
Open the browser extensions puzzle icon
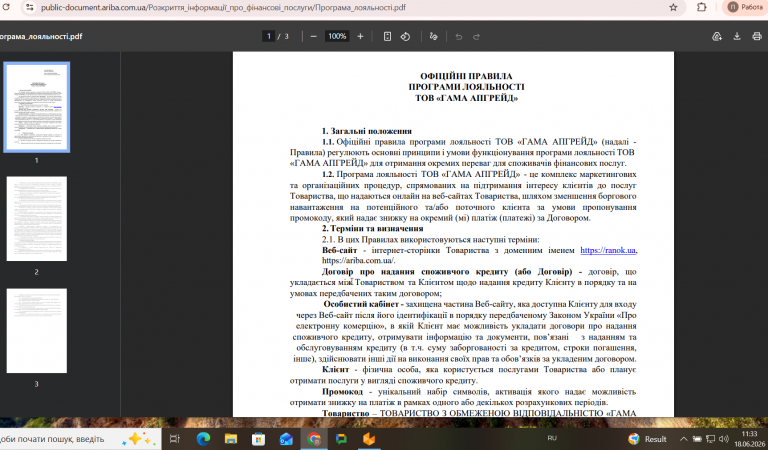pos(701,7)
